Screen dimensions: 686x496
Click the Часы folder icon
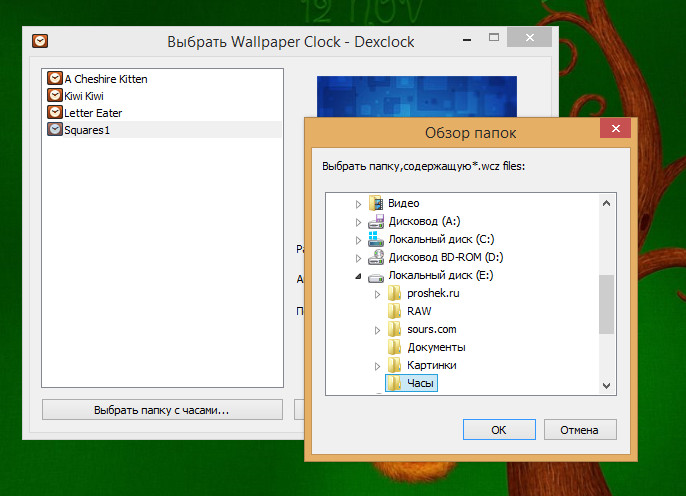tap(394, 383)
